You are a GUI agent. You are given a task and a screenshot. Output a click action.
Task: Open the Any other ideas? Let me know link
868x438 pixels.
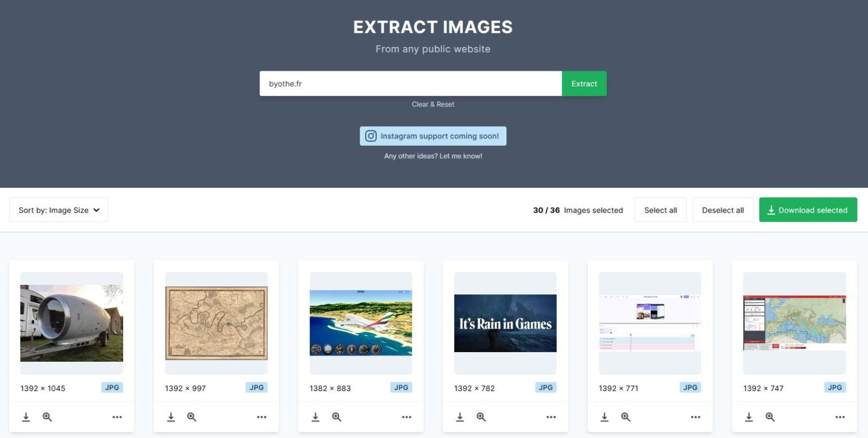tap(433, 155)
